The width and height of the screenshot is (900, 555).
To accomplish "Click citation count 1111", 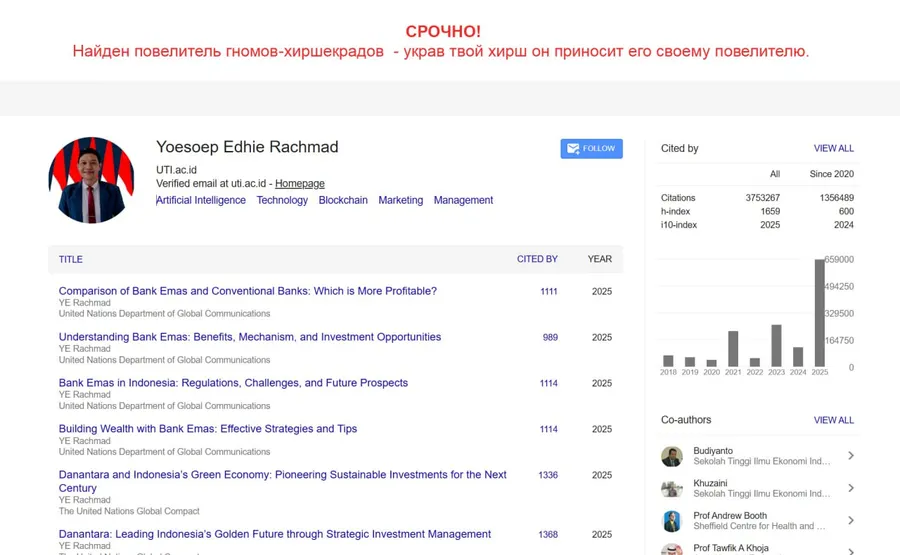I will coord(549,292).
